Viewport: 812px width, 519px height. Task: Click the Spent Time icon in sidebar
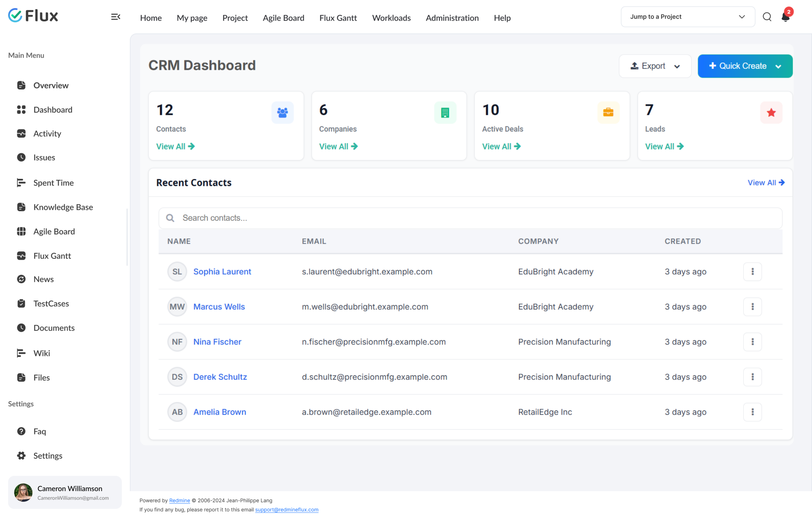(x=21, y=183)
